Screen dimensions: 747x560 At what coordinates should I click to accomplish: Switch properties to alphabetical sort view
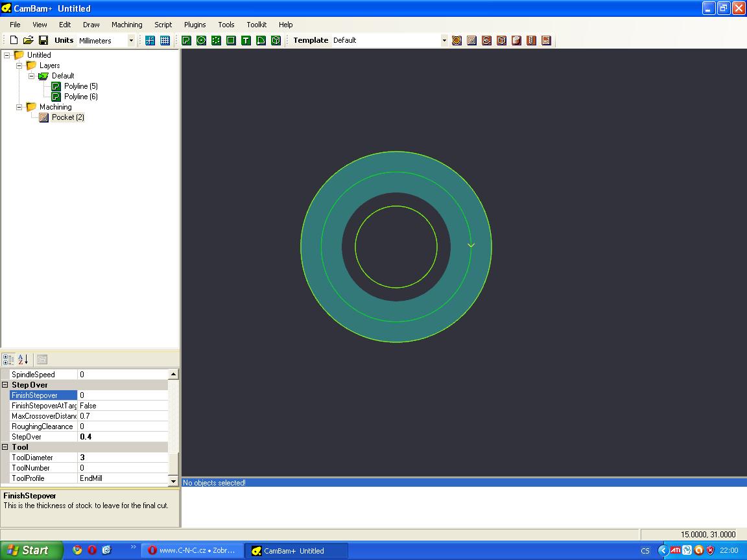click(x=23, y=359)
